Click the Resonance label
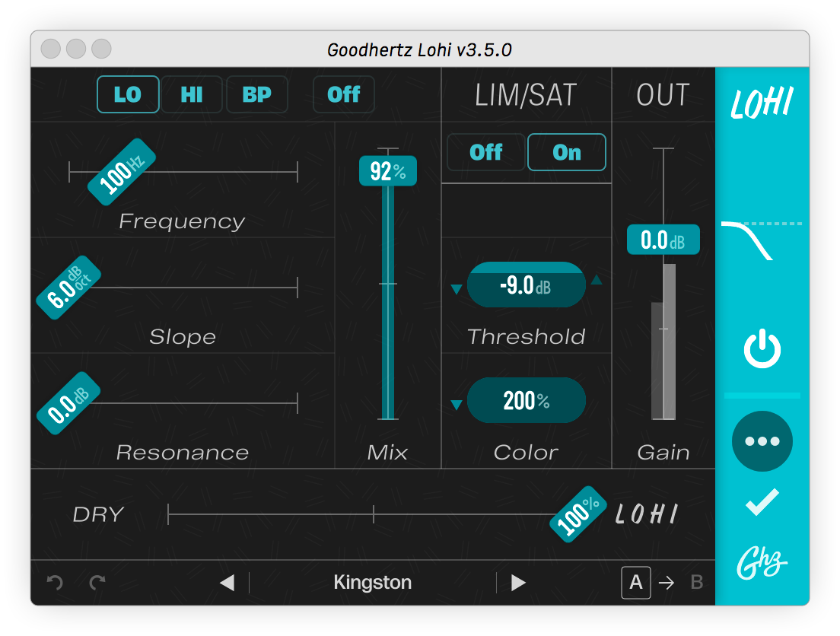The image size is (840, 636). [183, 452]
